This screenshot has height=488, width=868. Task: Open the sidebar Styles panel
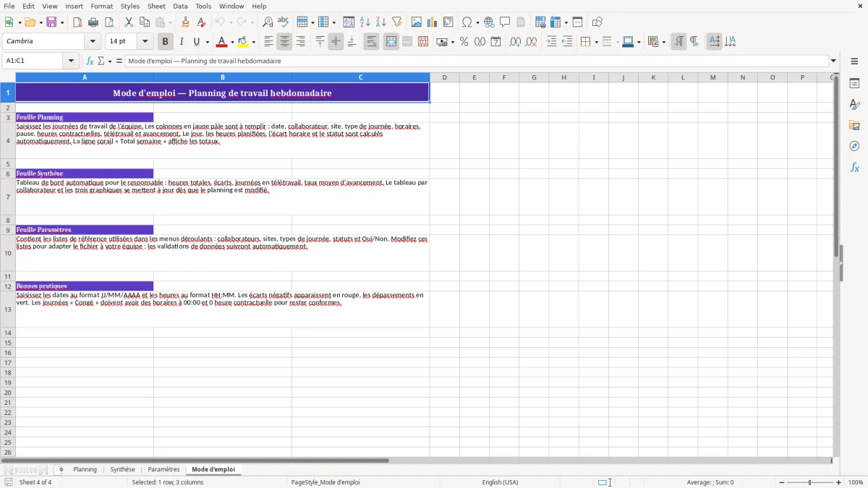pos(854,105)
